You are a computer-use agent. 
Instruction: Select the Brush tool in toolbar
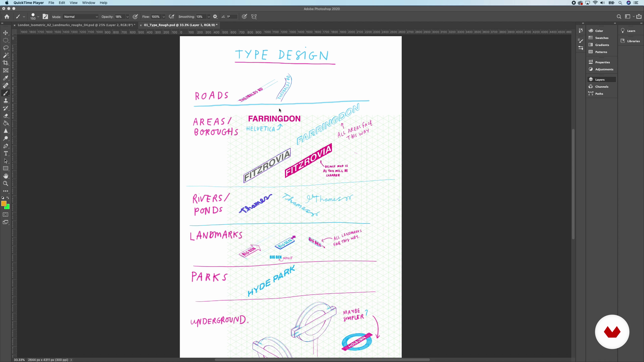point(6,93)
